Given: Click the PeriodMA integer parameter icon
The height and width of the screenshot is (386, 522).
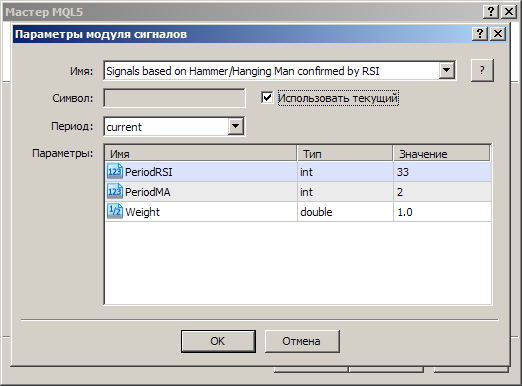Looking at the screenshot, I should coord(115,192).
